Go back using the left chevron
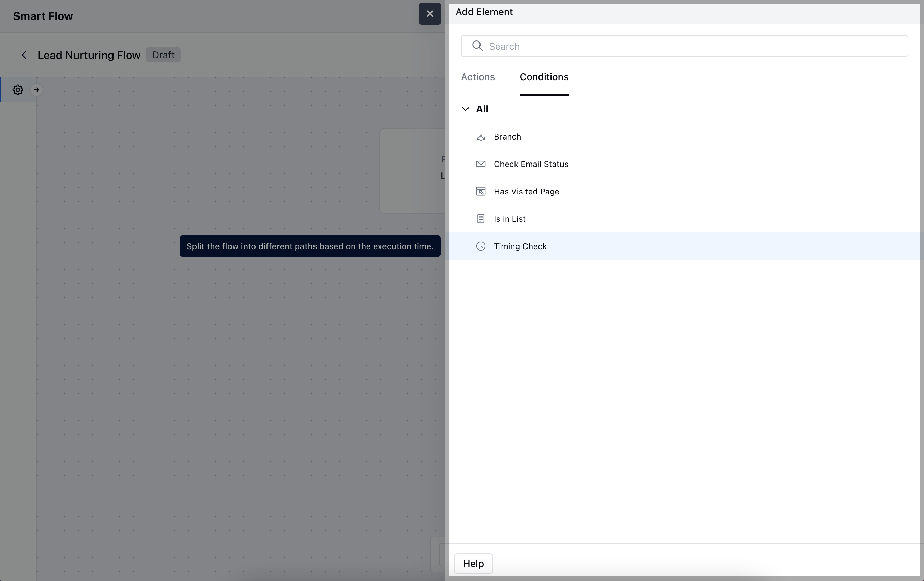Image resolution: width=924 pixels, height=581 pixels. click(x=24, y=55)
